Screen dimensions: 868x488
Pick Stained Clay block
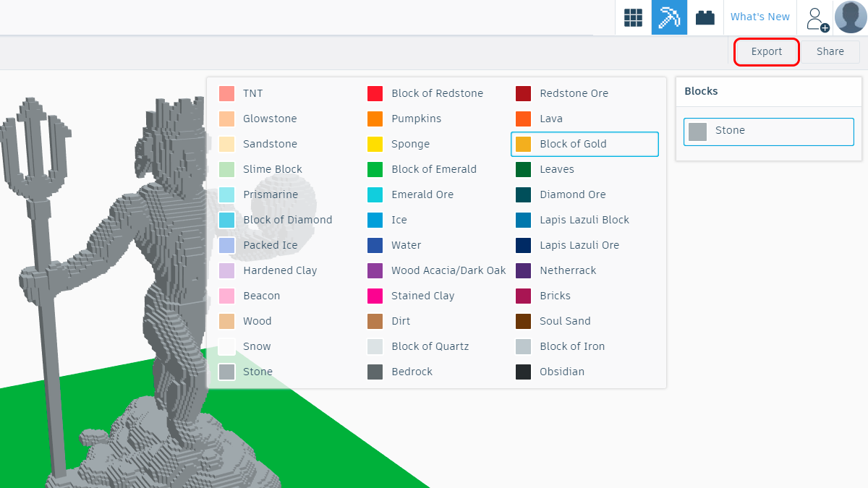click(436, 296)
